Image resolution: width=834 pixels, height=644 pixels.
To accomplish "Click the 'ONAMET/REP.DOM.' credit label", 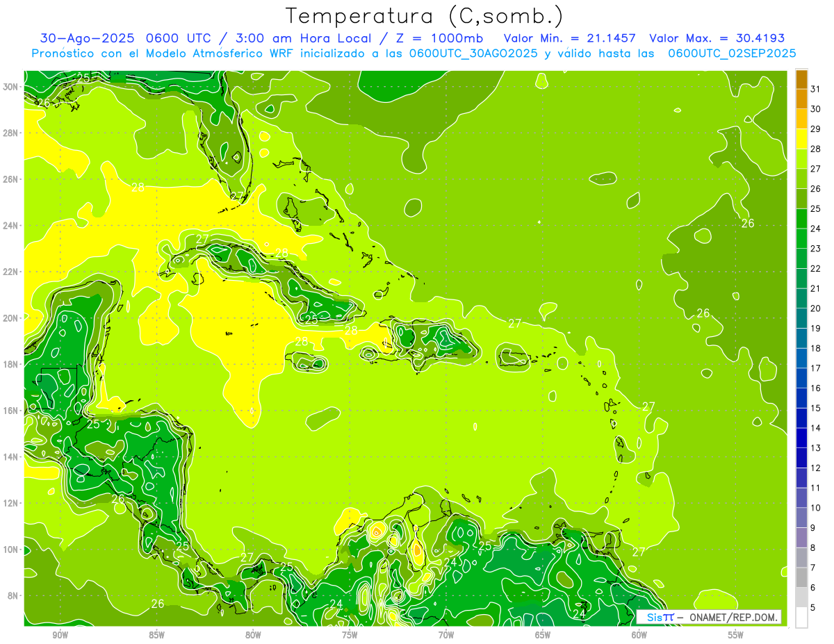I will click(733, 617).
